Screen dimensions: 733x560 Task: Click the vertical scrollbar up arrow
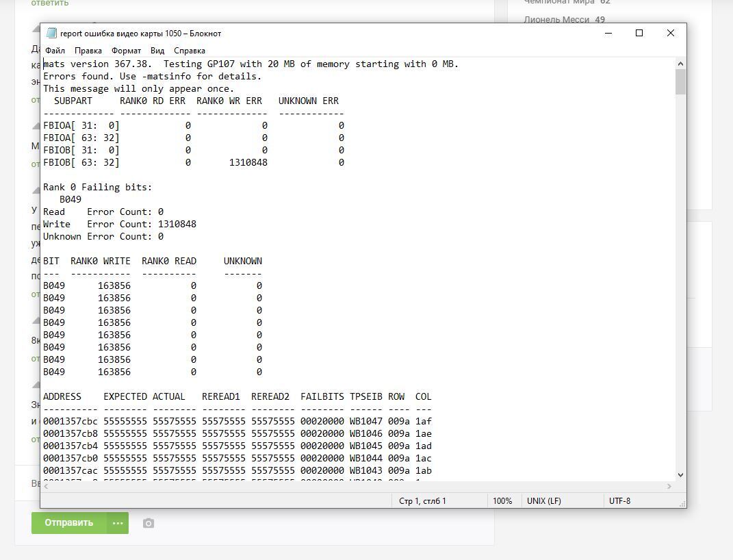pos(680,64)
